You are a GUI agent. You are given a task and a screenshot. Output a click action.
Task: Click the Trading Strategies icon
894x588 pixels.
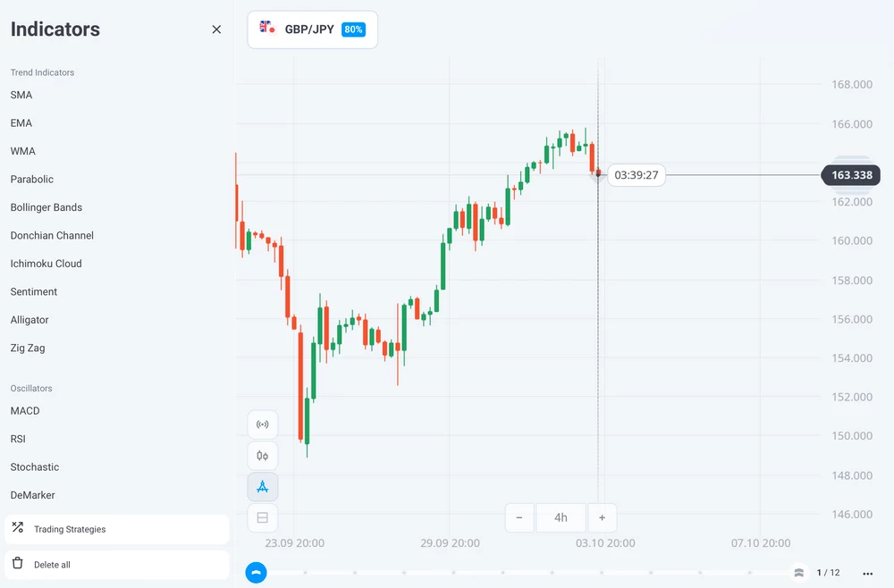pyautogui.click(x=18, y=528)
